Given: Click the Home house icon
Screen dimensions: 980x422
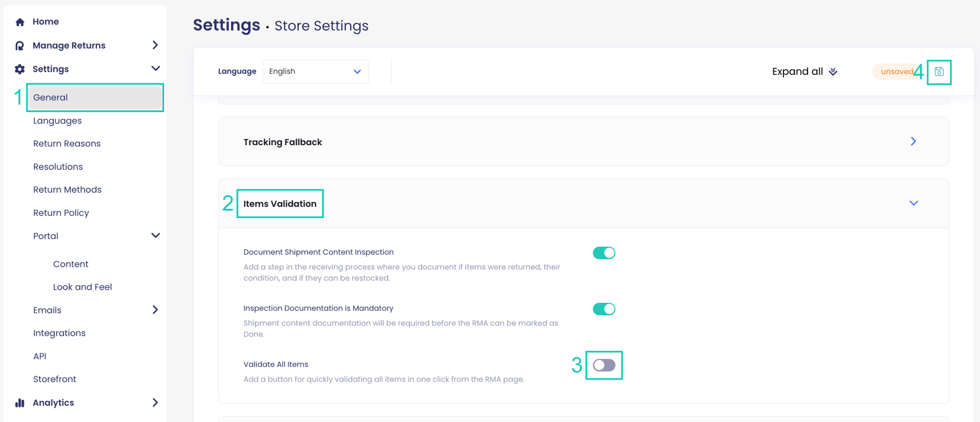Looking at the screenshot, I should click(x=20, y=22).
